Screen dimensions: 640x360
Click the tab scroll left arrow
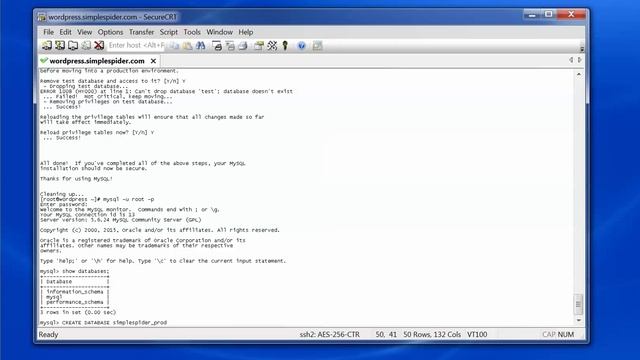pos(571,60)
